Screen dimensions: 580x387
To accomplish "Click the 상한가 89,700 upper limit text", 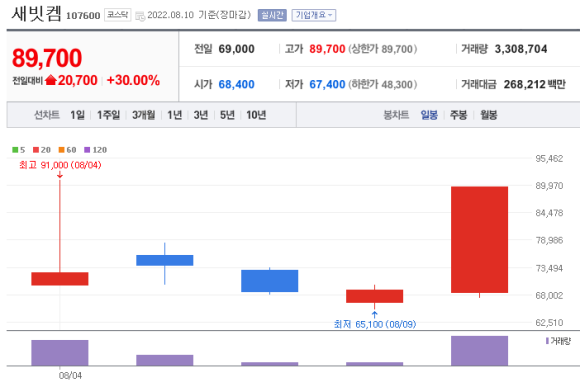I will click(x=382, y=49).
